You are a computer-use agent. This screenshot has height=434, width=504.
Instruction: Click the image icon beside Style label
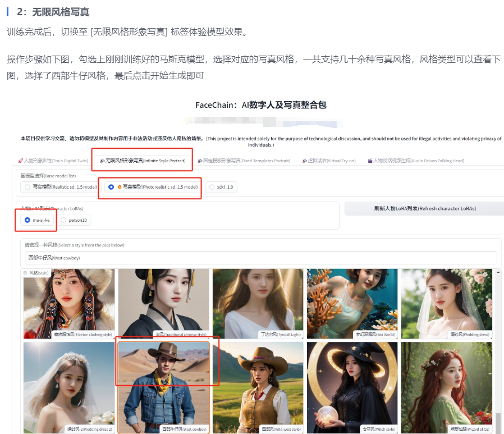coord(25,273)
